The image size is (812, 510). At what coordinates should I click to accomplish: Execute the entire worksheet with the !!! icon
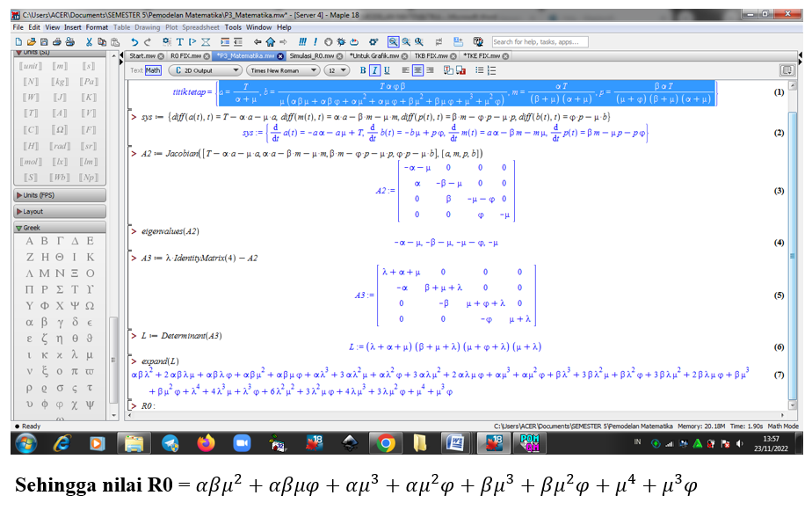(x=303, y=41)
